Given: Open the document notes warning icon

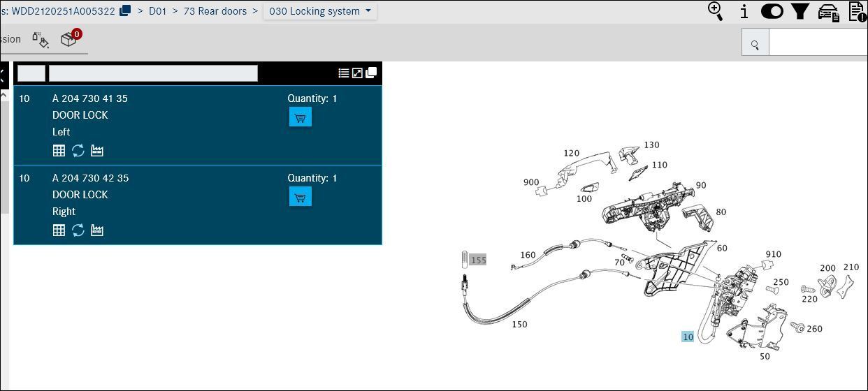Looking at the screenshot, I should (857, 11).
